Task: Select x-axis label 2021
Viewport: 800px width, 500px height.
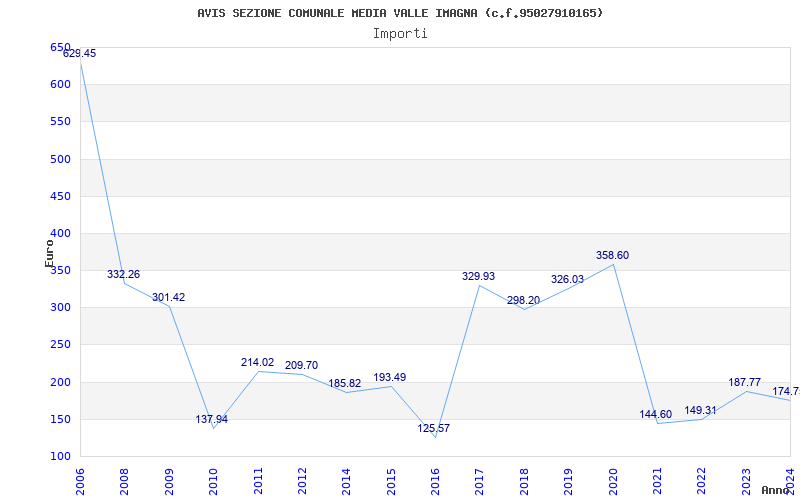Action: (x=657, y=481)
